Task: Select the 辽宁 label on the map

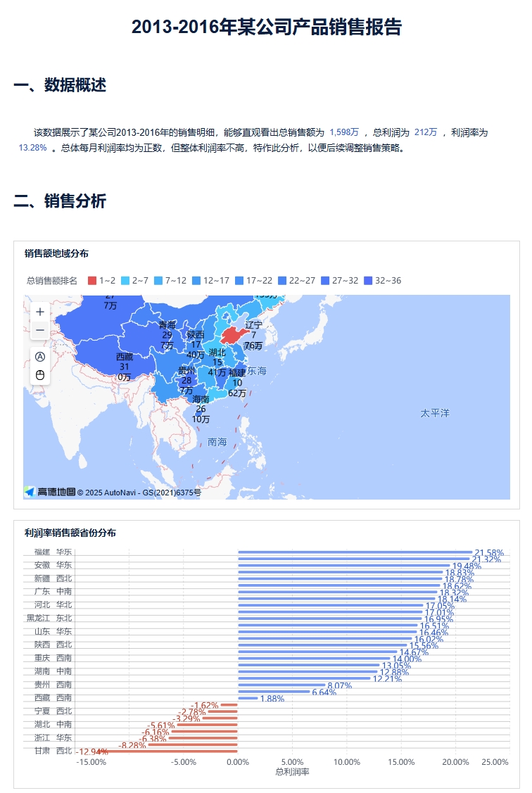Action: [x=254, y=325]
